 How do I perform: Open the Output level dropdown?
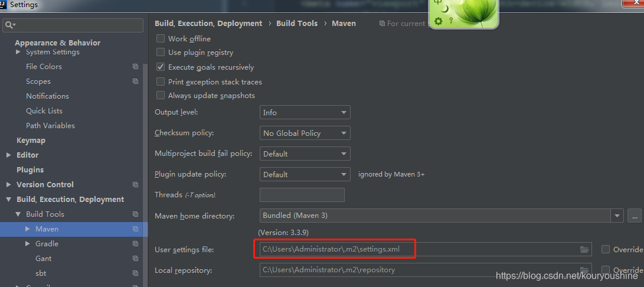tap(305, 112)
